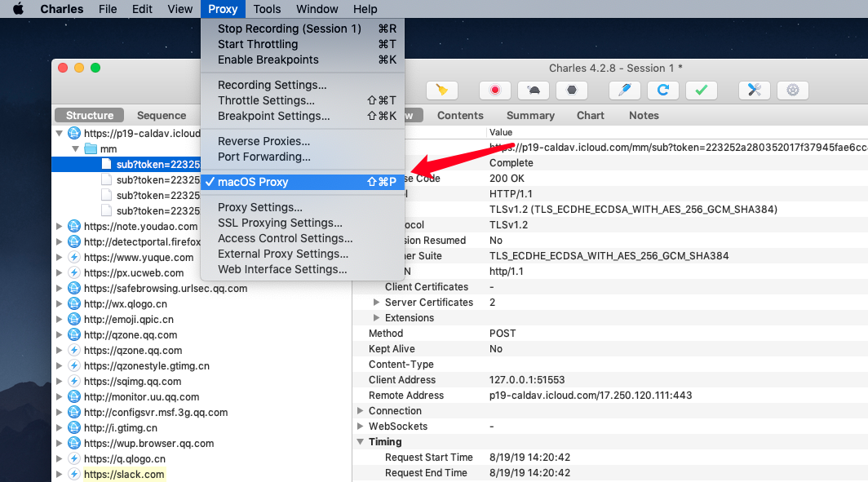The height and width of the screenshot is (482, 868).
Task: Click the globe icon for configsvr.msf.3g.qq.com
Action: click(x=74, y=413)
